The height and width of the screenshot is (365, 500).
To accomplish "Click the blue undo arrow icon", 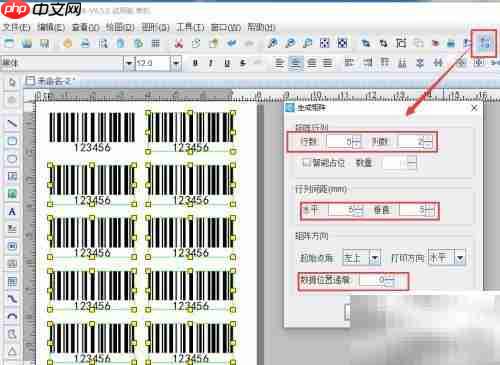I will click(232, 43).
